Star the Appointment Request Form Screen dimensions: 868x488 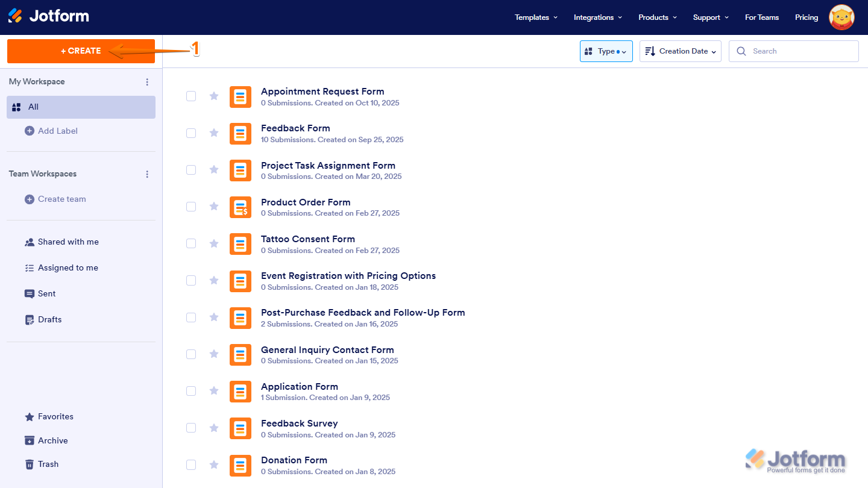[214, 96]
